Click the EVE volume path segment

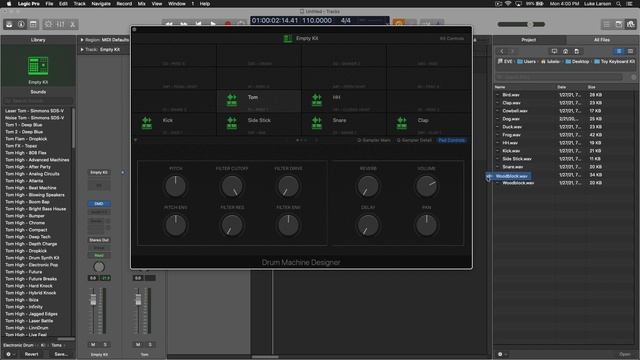[x=505, y=62]
